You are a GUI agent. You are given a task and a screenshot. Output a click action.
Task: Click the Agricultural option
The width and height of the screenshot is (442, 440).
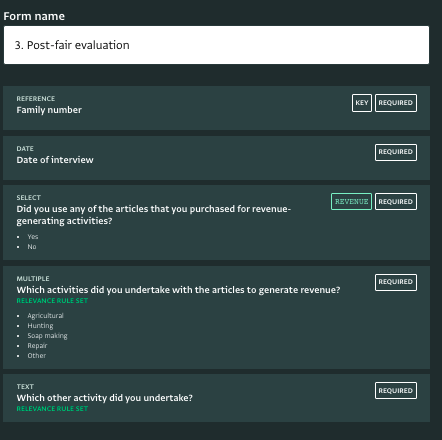tap(45, 316)
